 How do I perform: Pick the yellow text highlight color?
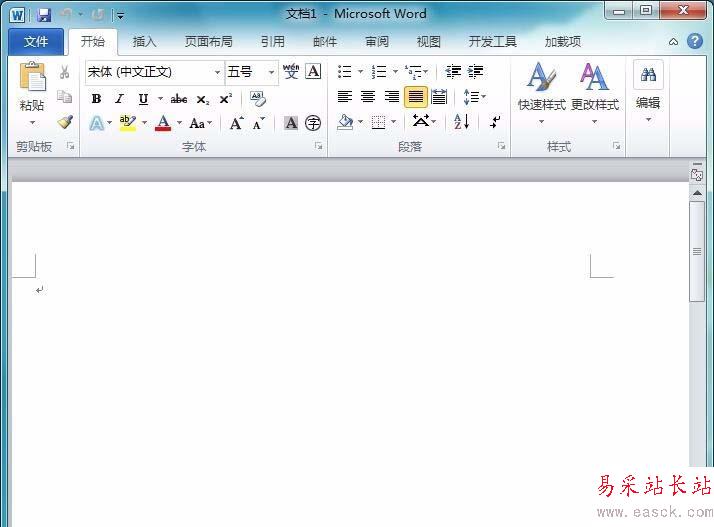128,123
